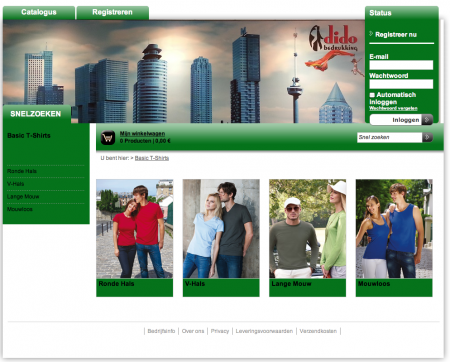Click the Basic T-Shirts breadcrumb link

coord(152,158)
